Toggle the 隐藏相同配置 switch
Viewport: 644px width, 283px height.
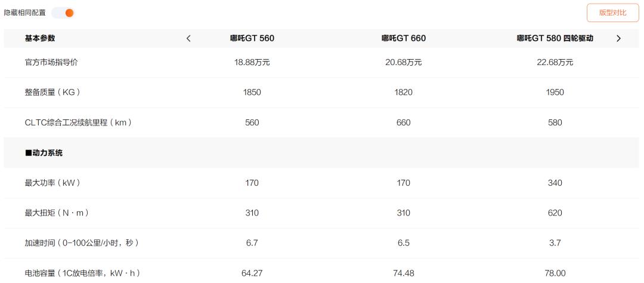click(63, 13)
